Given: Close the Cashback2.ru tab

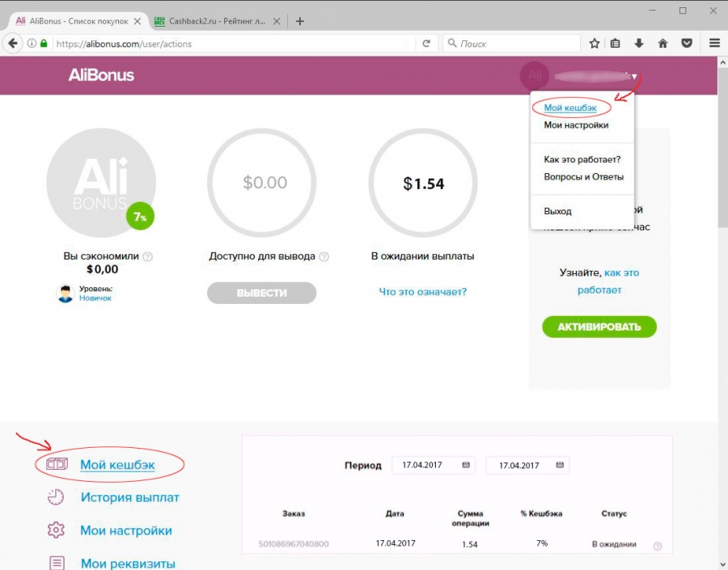Looking at the screenshot, I should click(x=277, y=21).
